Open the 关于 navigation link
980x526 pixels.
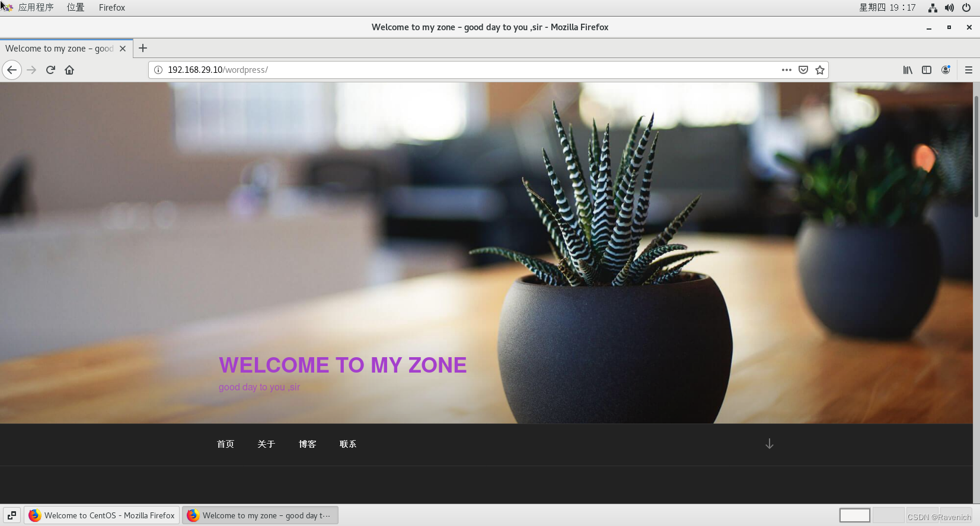click(x=266, y=444)
